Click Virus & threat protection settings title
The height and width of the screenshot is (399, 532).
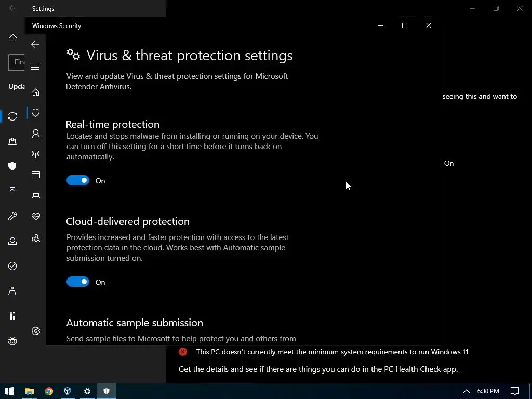coord(189,55)
